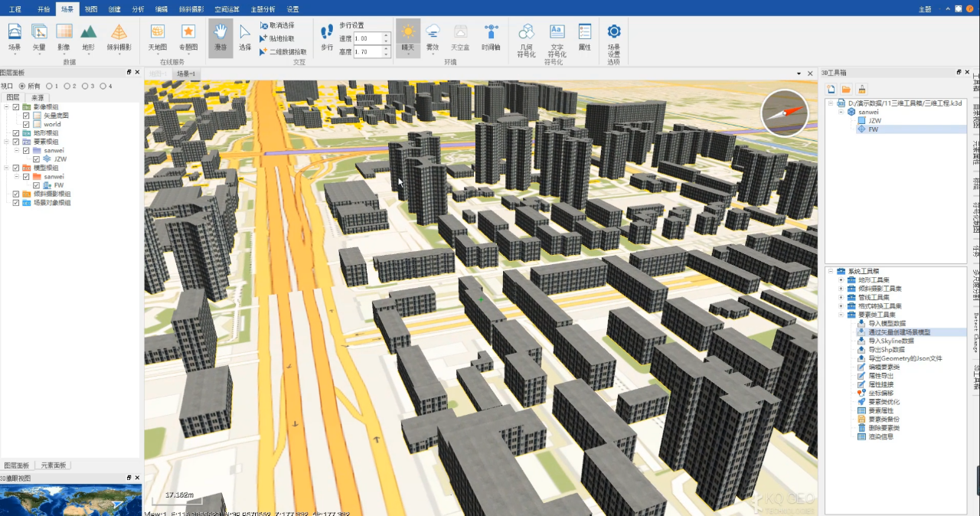Collapse the 模型根组 tree node

[7, 168]
